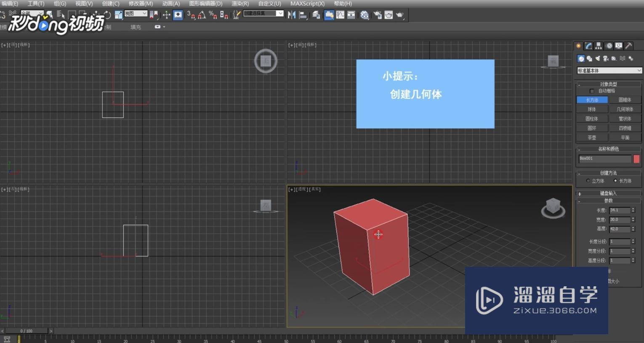Screen dimensions: 644x343
Task: Click the teapot Render icon
Action: click(x=399, y=15)
